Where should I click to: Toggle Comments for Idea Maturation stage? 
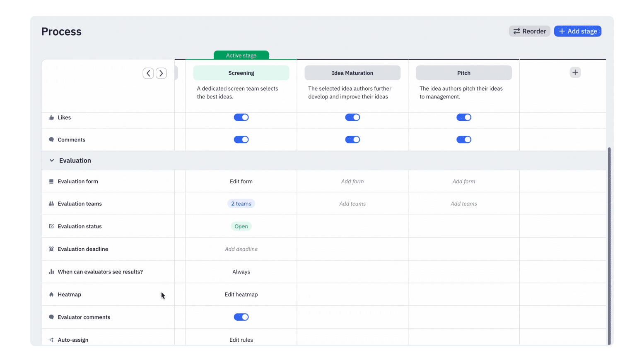click(x=352, y=140)
